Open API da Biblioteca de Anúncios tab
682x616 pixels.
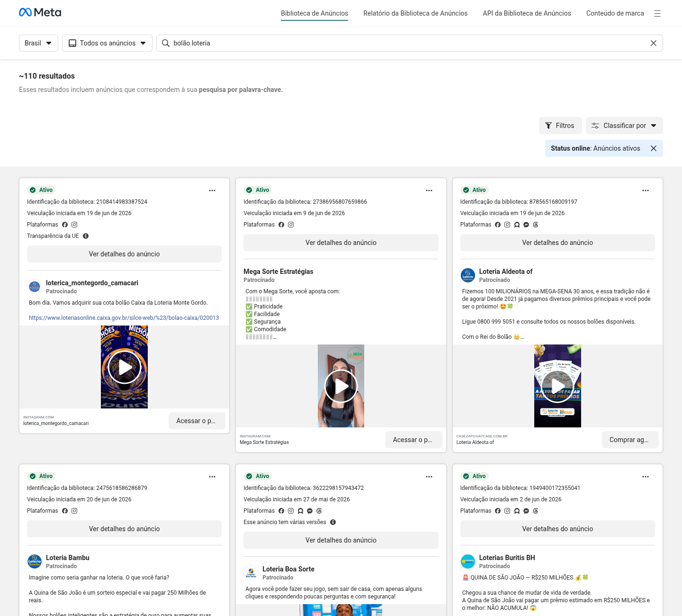[x=527, y=13]
